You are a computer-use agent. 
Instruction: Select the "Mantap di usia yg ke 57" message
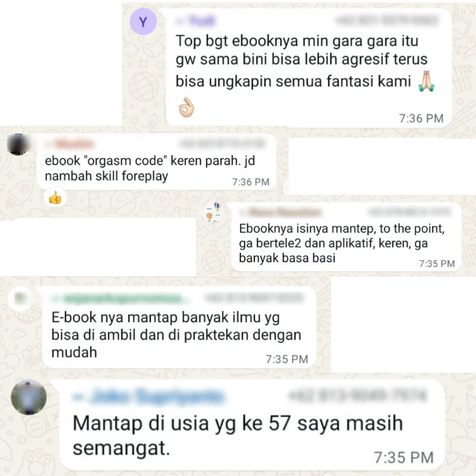(252, 425)
